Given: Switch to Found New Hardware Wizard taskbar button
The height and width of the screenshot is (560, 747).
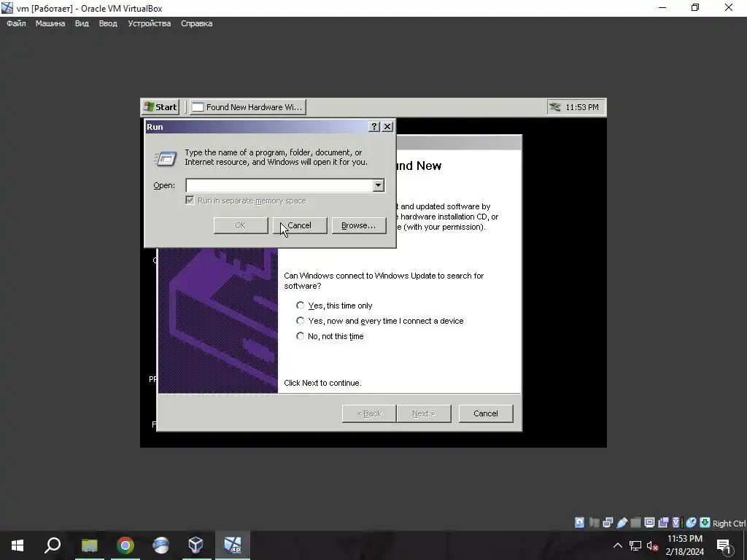Looking at the screenshot, I should tap(248, 107).
